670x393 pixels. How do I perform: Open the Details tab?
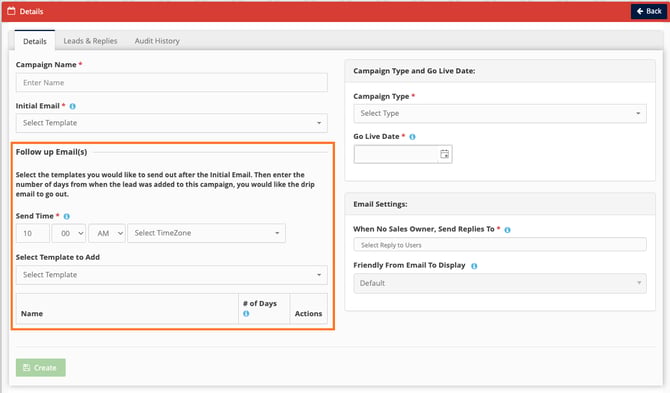(x=35, y=41)
